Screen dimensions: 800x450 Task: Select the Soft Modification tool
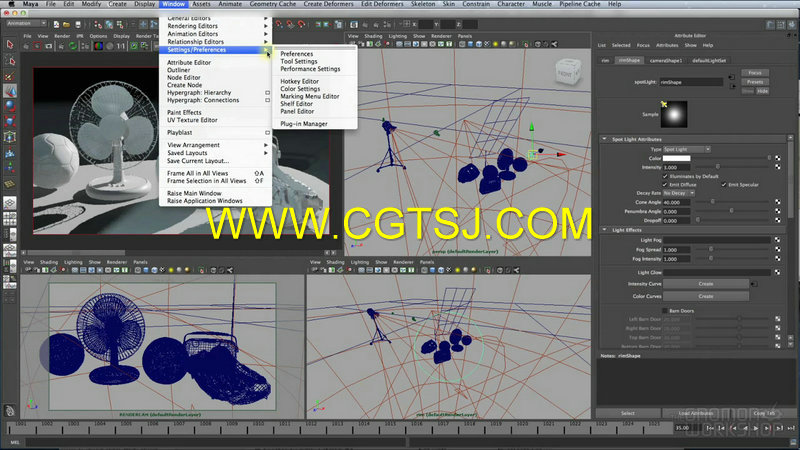[10, 153]
